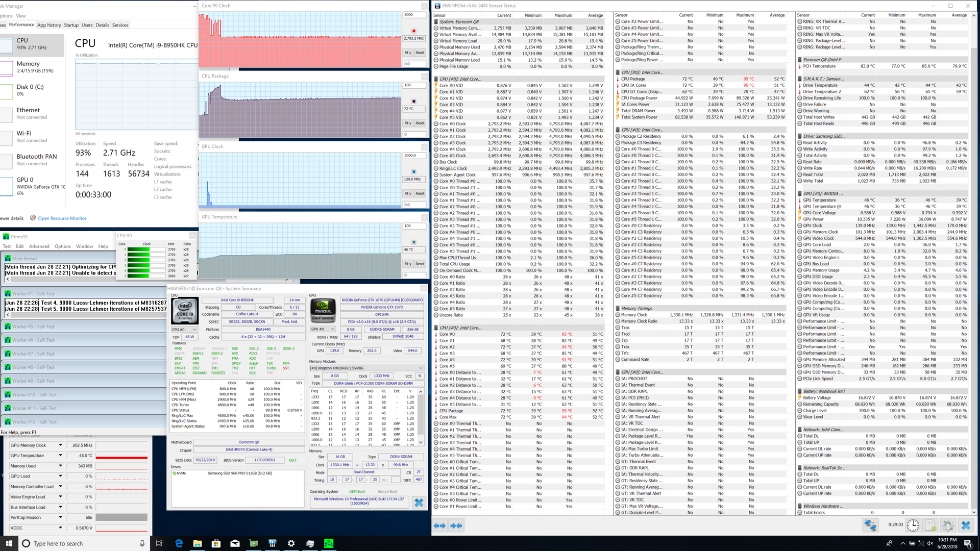Click the Resource Monitor gauge icon
The image size is (980, 551).
[33, 218]
